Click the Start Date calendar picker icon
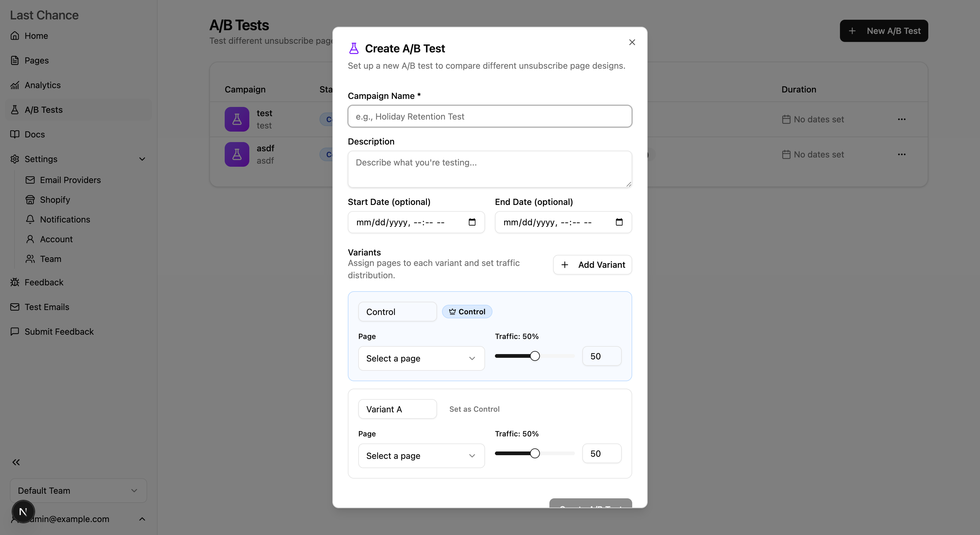 472,222
